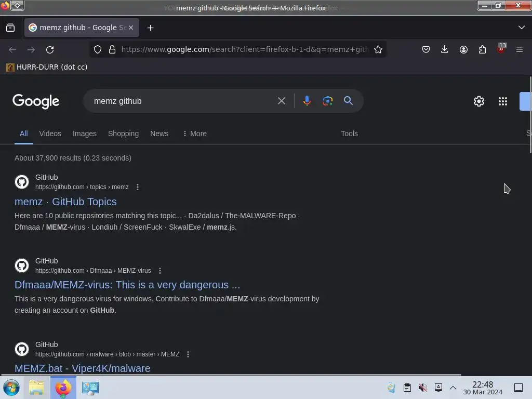The width and height of the screenshot is (532, 399).
Task: Open more options for Dfmaaa › MEMZ-virus result
Action: tap(160, 270)
